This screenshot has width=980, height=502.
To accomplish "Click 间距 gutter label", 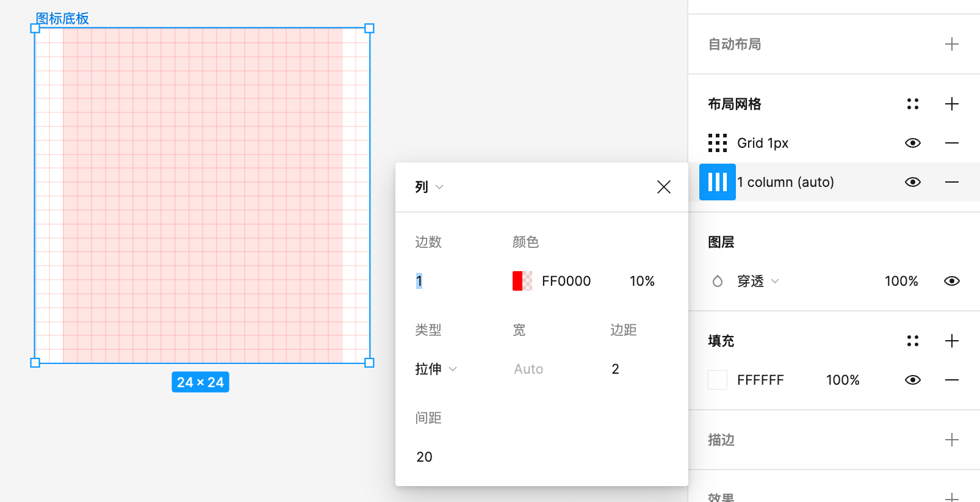I will [428, 418].
